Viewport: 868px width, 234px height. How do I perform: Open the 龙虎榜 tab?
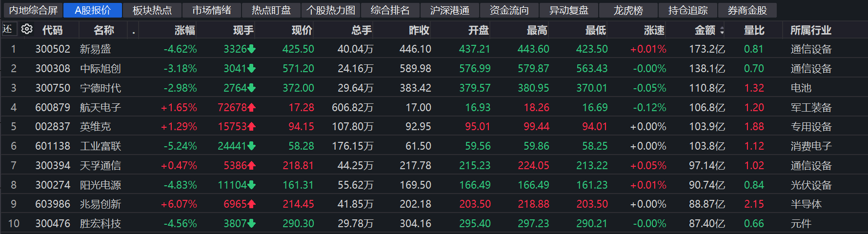click(628, 10)
